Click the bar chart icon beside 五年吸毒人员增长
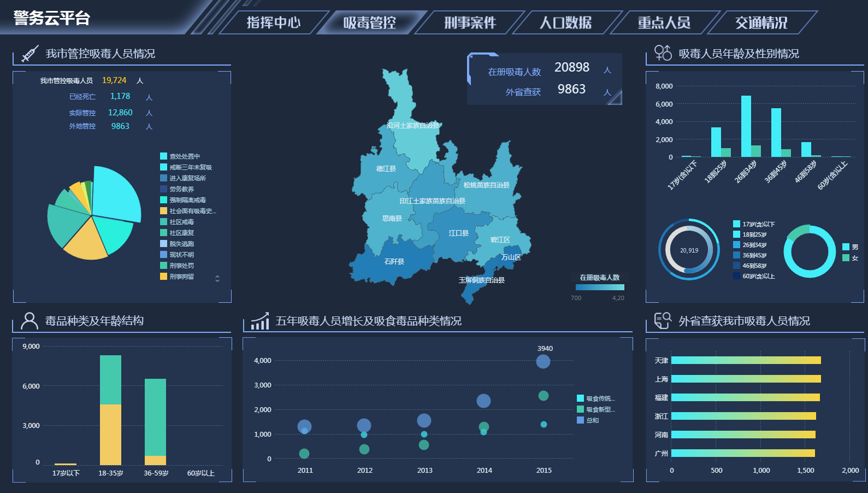This screenshot has height=493, width=868. coord(260,321)
